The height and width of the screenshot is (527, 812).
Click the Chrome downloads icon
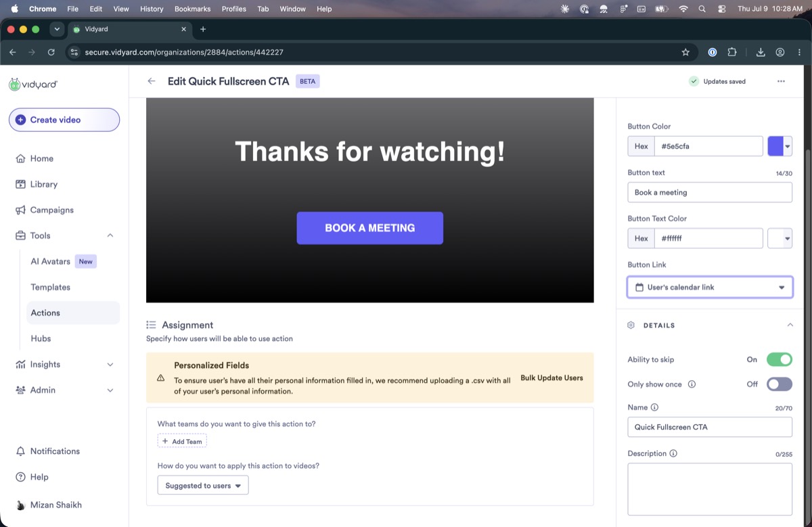761,52
